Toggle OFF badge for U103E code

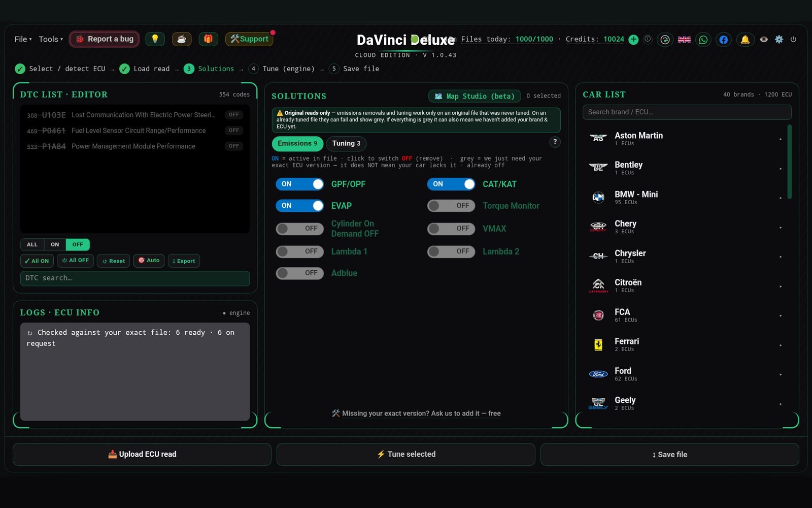point(234,115)
